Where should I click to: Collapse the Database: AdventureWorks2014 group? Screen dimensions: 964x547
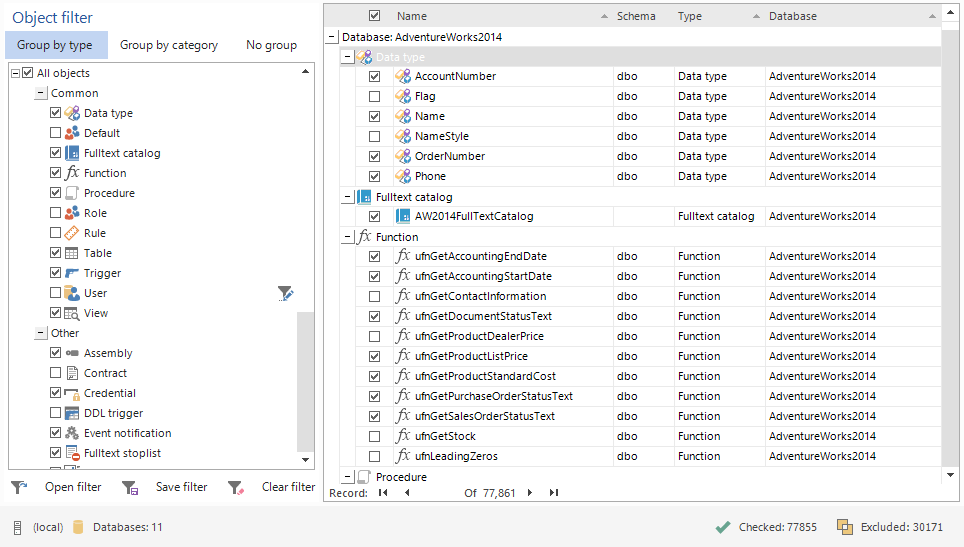pyautogui.click(x=331, y=37)
